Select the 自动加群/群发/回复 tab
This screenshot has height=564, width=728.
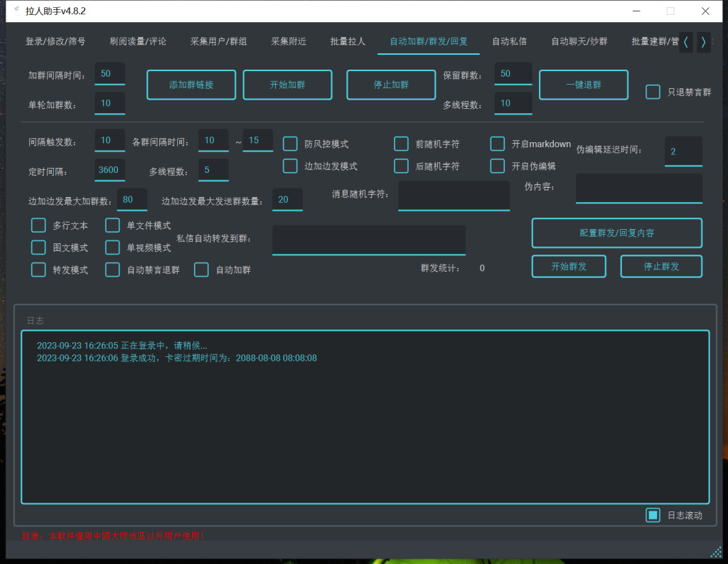429,41
